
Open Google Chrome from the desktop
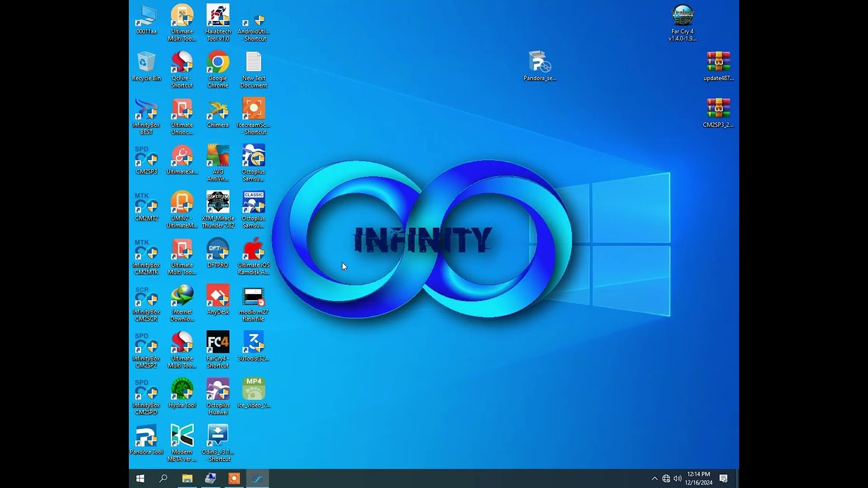[x=218, y=69]
